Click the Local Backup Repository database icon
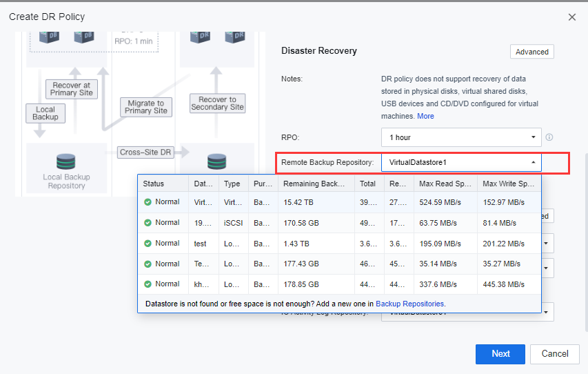Screen dimensions: 588x374 pyautogui.click(x=66, y=161)
